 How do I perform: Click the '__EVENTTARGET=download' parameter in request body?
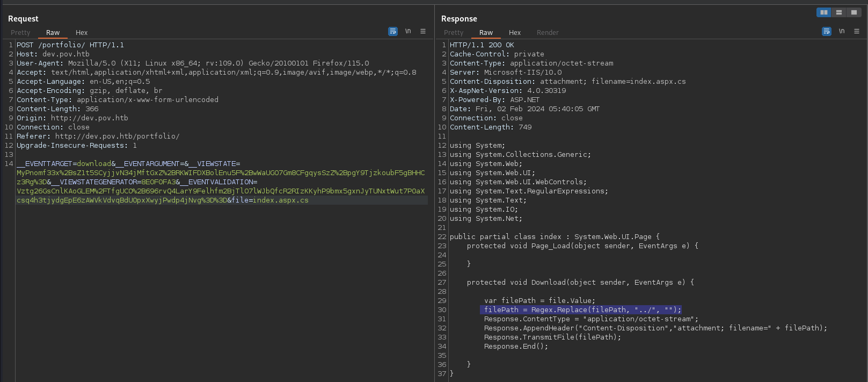pyautogui.click(x=64, y=164)
